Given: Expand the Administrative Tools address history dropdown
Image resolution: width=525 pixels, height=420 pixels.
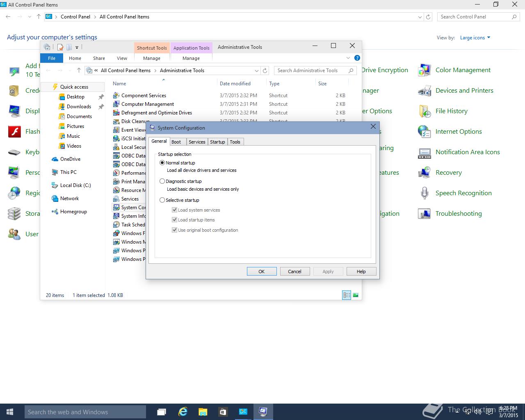Looking at the screenshot, I should click(257, 71).
